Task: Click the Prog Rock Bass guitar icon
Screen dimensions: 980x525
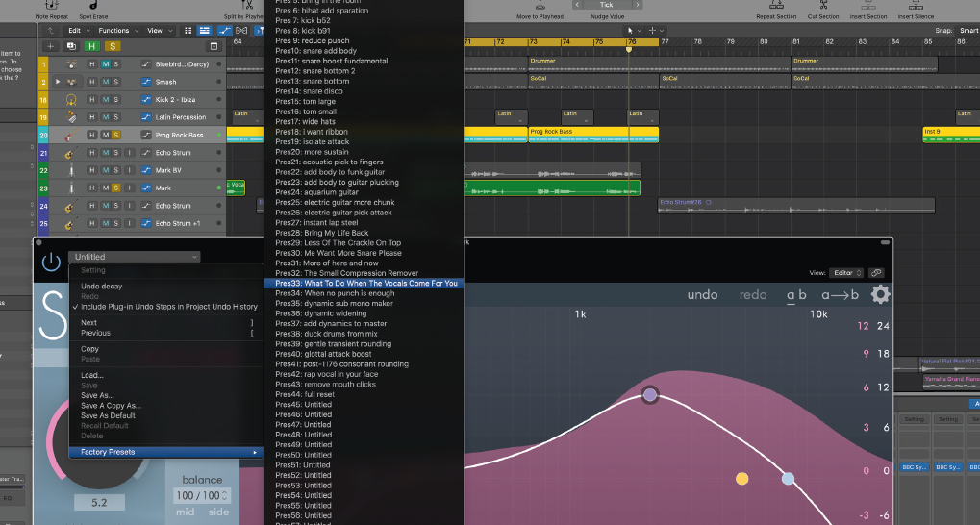Action: pyautogui.click(x=71, y=136)
